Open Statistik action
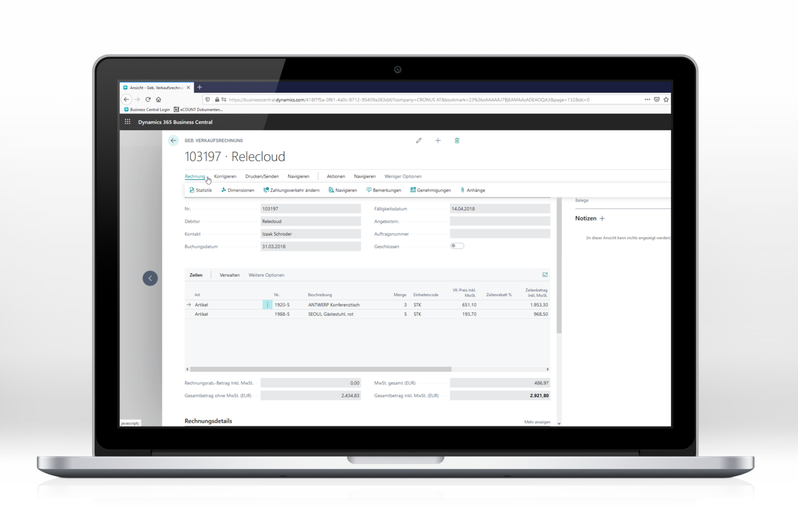Viewport: 798px width, 532px height. click(201, 190)
